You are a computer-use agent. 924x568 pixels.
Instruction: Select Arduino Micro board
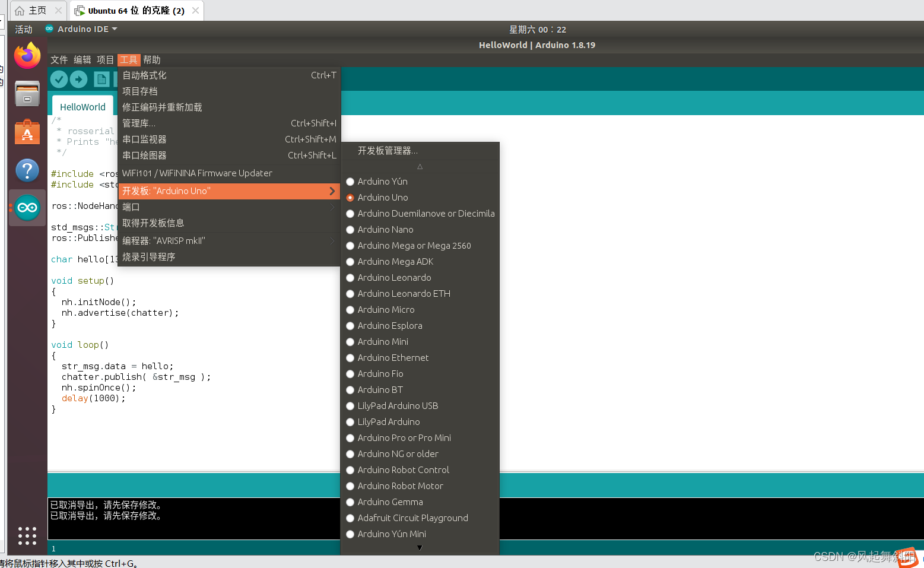click(x=420, y=310)
